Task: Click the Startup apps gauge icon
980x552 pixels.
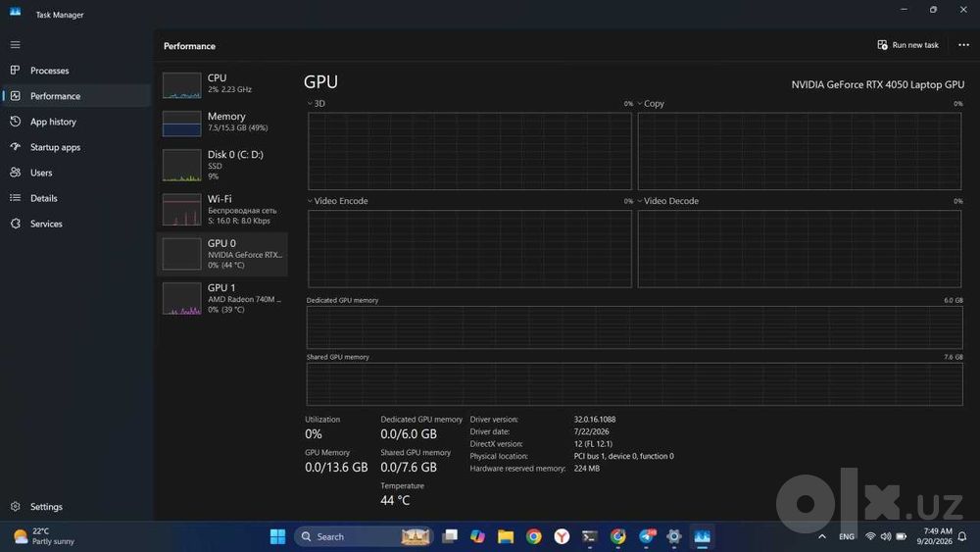Action: [15, 147]
